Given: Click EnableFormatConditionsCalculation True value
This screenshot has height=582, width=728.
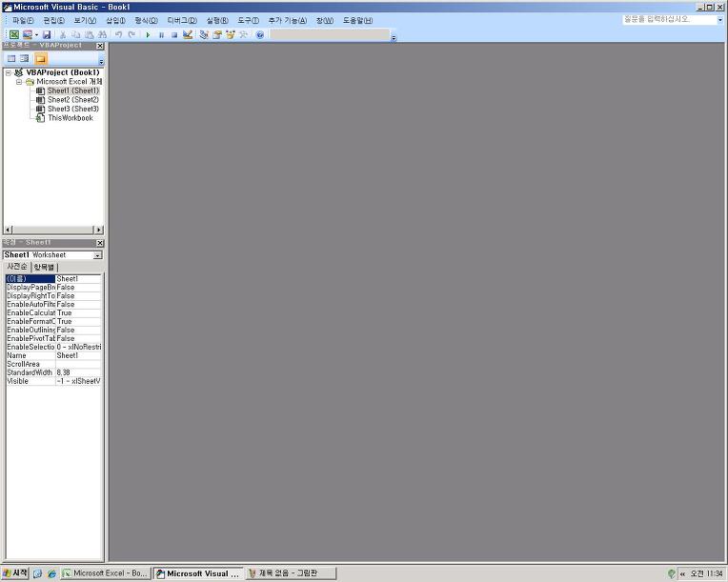Looking at the screenshot, I should (78, 322).
